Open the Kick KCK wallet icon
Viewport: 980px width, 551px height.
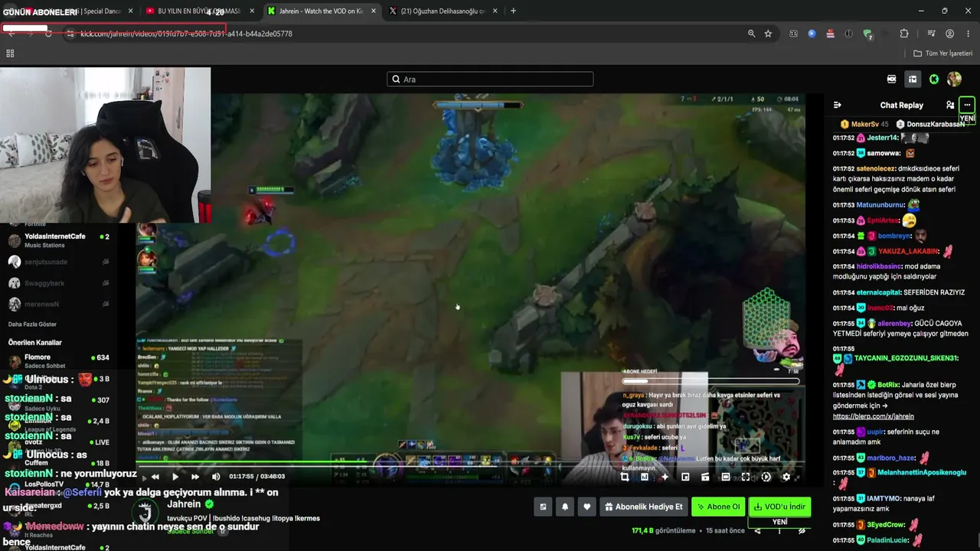click(x=892, y=79)
